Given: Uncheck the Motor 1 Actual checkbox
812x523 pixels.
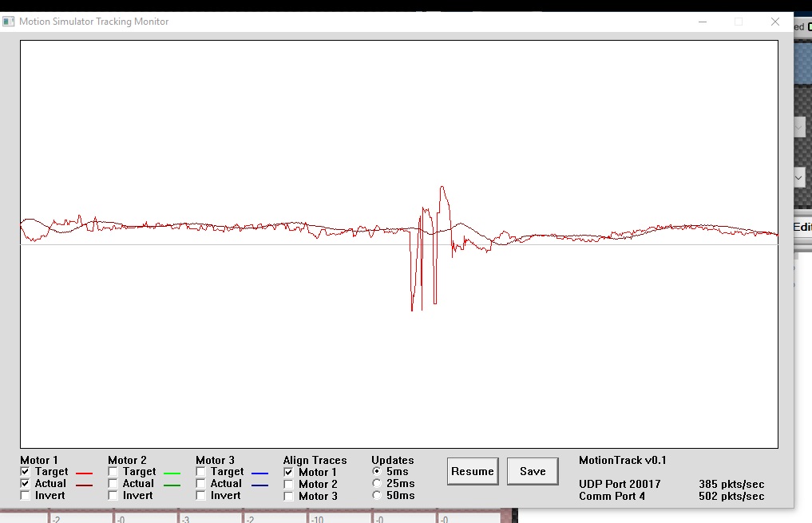Looking at the screenshot, I should (26, 484).
